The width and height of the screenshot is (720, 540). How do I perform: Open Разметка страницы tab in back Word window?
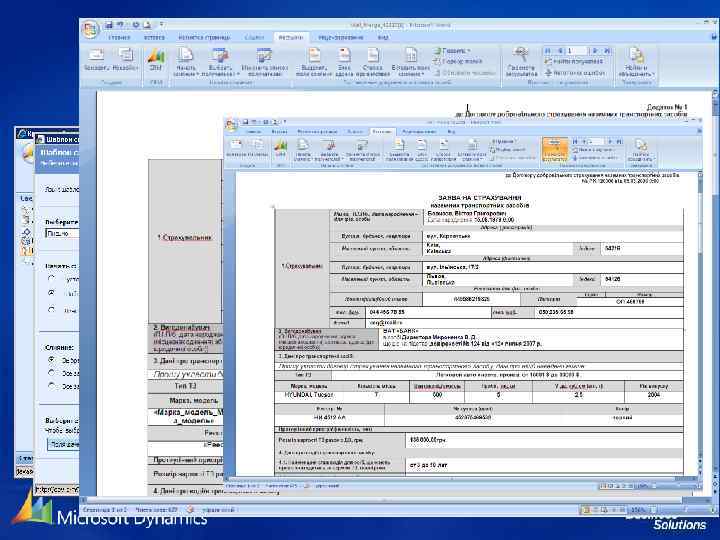click(204, 38)
